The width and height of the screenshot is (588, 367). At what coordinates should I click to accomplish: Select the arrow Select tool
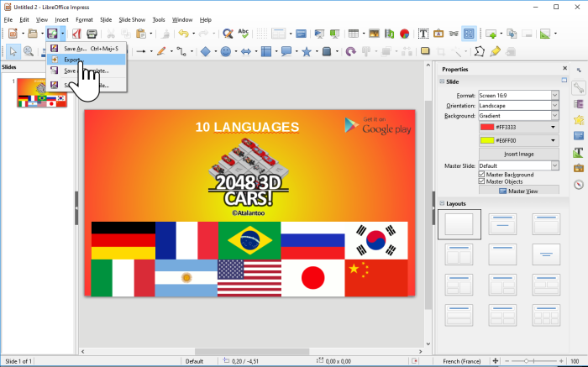click(x=13, y=51)
